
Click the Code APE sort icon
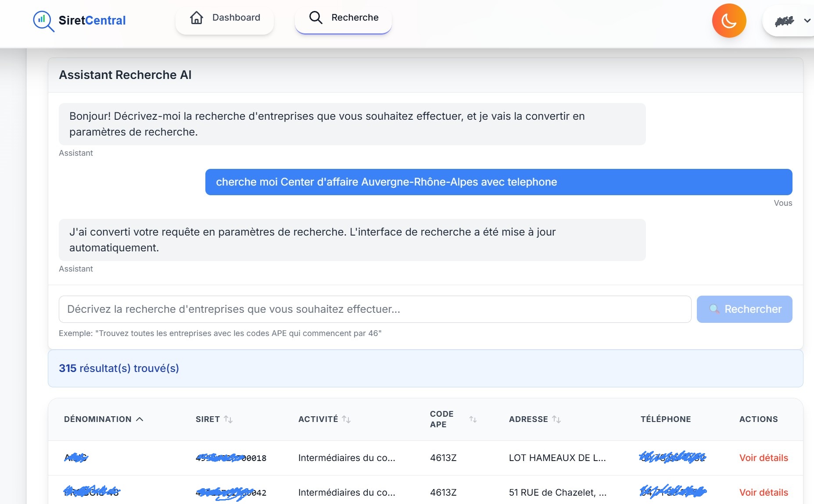tap(473, 419)
